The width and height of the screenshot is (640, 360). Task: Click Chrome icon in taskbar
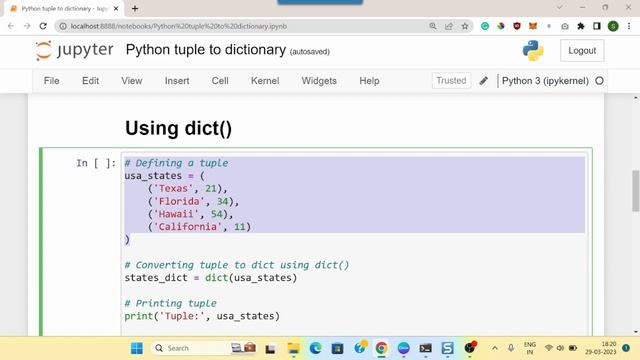coord(381,348)
